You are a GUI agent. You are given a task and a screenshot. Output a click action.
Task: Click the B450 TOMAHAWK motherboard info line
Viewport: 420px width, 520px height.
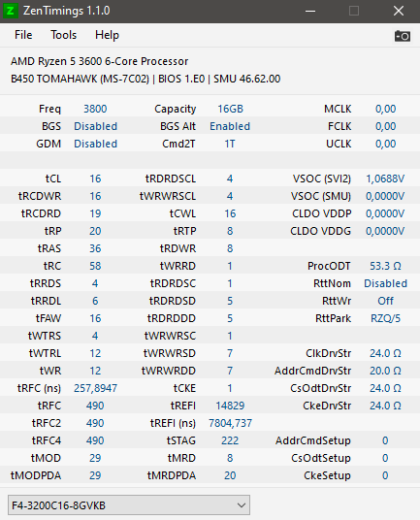[145, 79]
